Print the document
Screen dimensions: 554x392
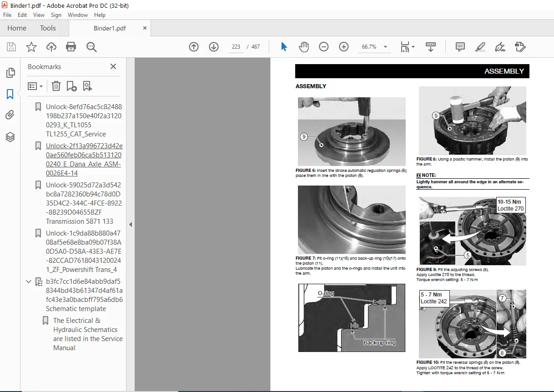point(71,47)
